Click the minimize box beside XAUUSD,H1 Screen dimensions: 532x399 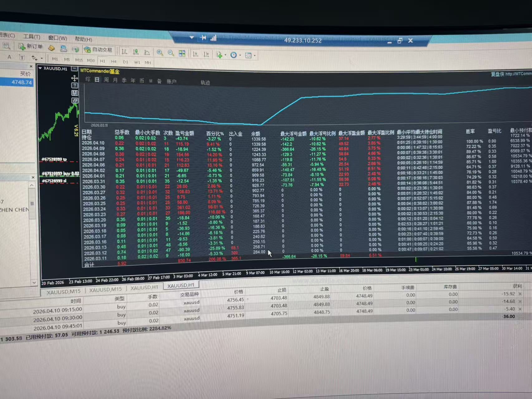click(74, 69)
